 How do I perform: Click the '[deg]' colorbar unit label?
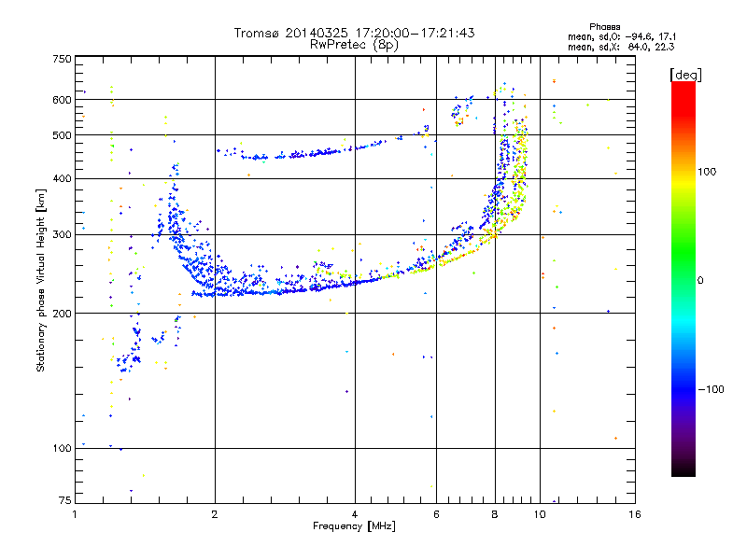(685, 75)
